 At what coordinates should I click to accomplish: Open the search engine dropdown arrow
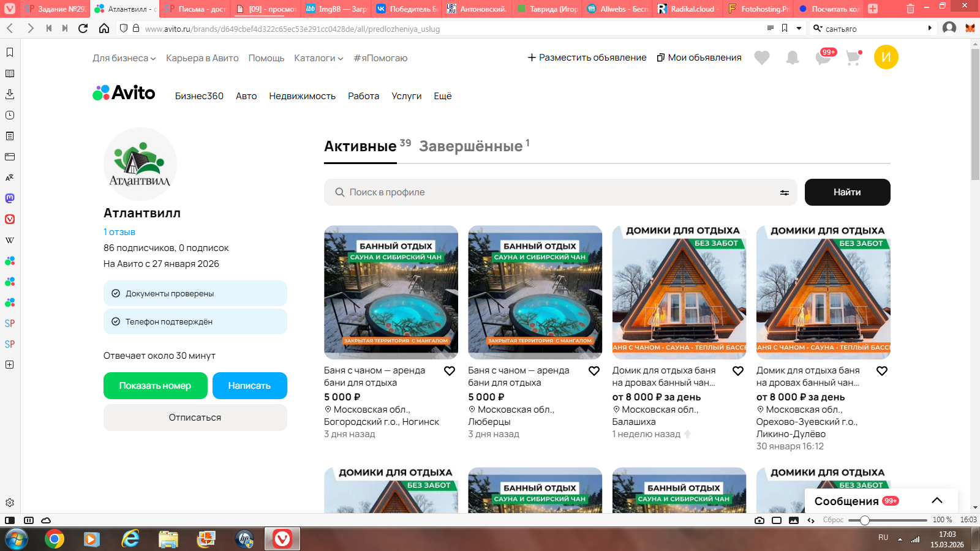(818, 28)
